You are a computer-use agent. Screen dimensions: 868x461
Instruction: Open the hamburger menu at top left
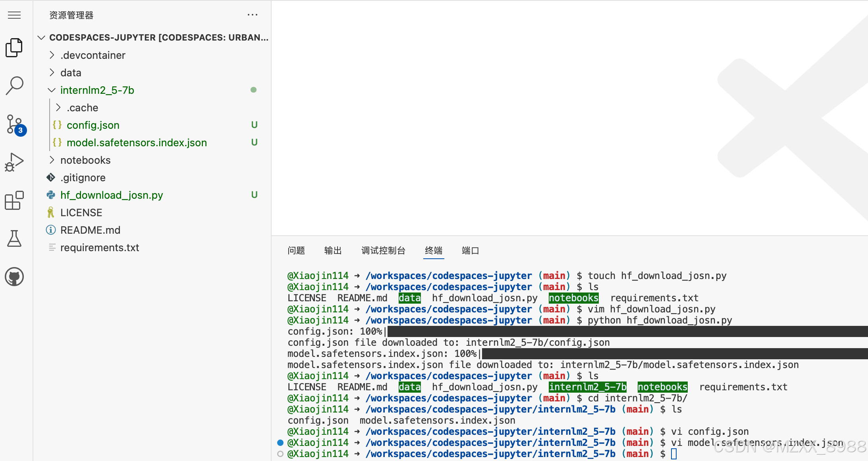tap(14, 15)
